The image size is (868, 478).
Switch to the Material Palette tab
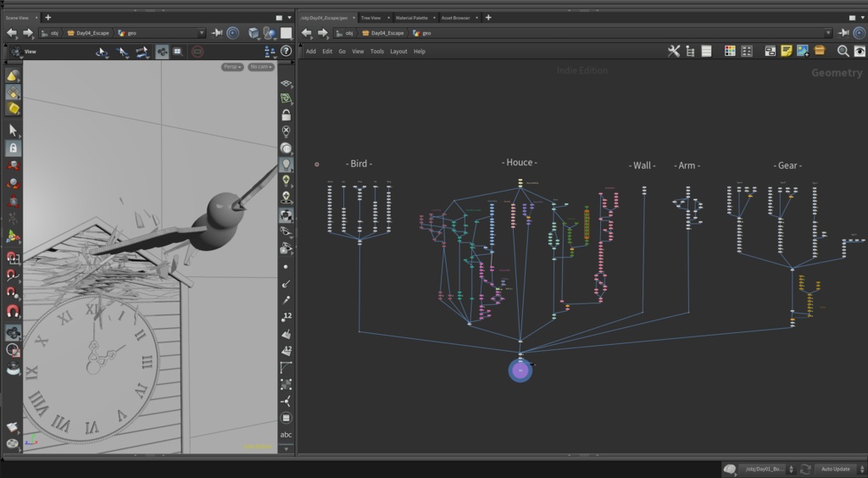point(411,17)
